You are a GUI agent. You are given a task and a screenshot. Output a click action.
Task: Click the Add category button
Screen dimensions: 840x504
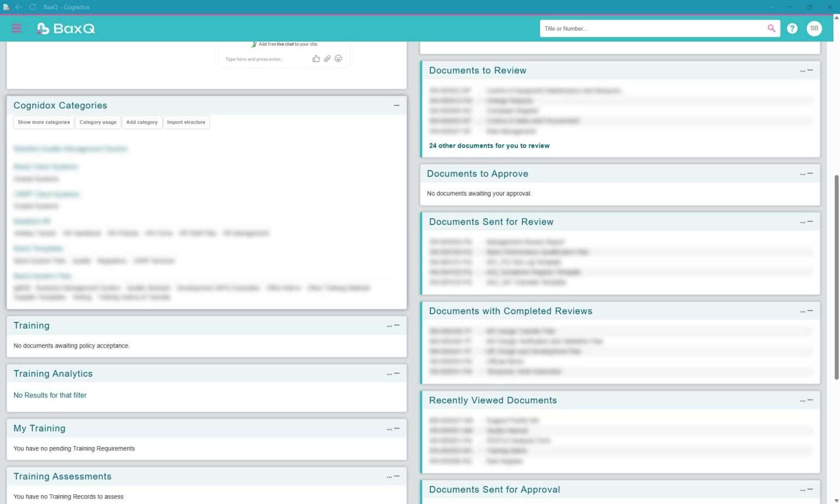click(142, 122)
